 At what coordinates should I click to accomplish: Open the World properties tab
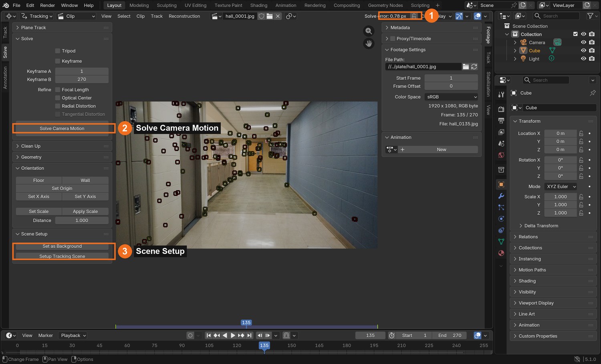pyautogui.click(x=501, y=155)
